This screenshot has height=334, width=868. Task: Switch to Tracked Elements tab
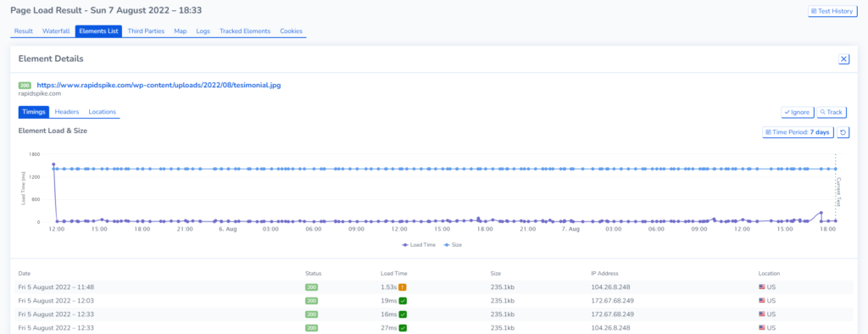[245, 31]
